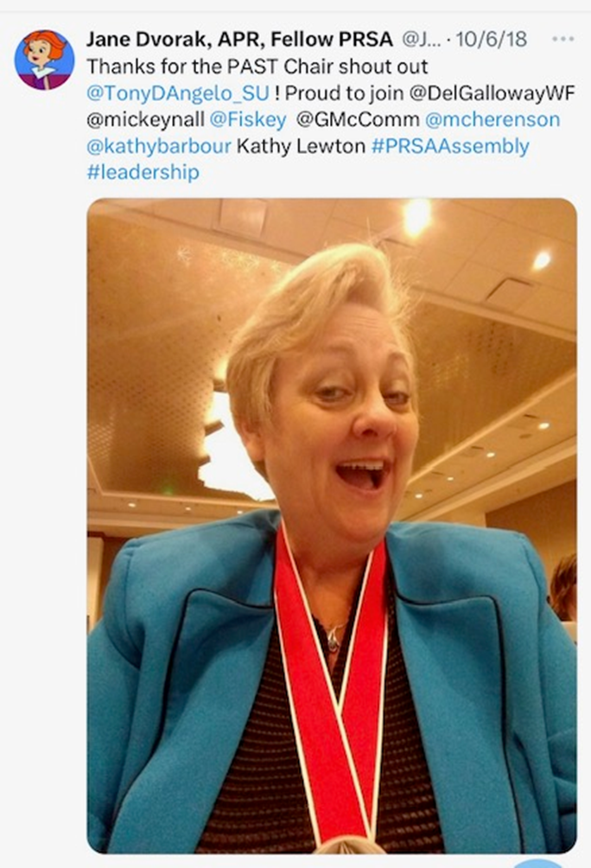Open the #leadership hashtag
591x868 pixels.
(143, 172)
